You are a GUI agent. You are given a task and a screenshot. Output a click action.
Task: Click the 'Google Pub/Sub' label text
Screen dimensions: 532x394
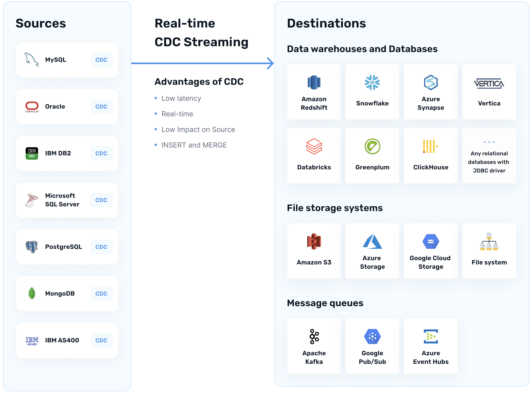(372, 357)
